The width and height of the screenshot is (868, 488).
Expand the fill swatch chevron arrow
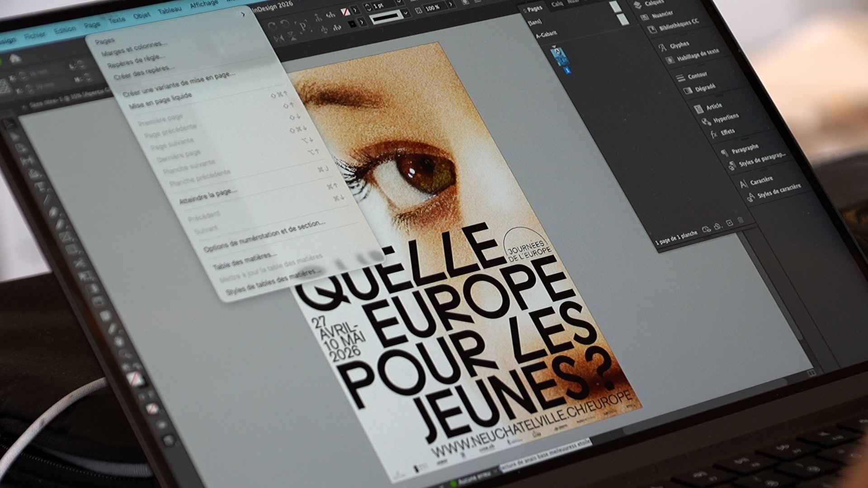[355, 9]
